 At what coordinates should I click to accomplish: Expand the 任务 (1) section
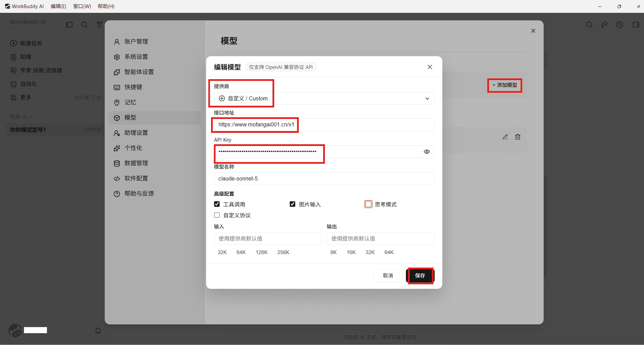pyautogui.click(x=22, y=117)
